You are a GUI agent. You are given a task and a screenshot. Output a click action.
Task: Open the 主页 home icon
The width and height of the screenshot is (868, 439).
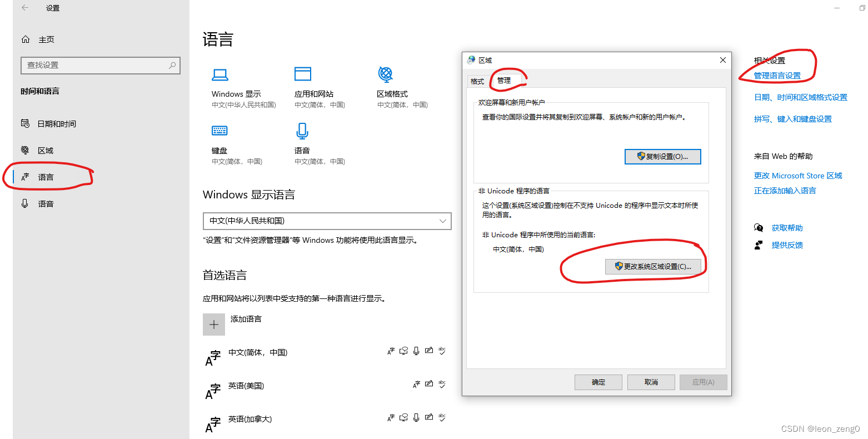(x=26, y=39)
